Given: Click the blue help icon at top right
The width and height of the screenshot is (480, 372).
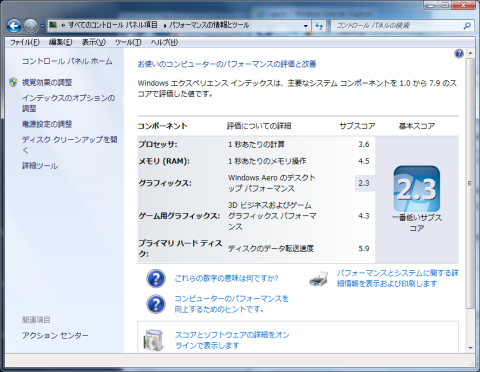Looking at the screenshot, I should (x=459, y=54).
